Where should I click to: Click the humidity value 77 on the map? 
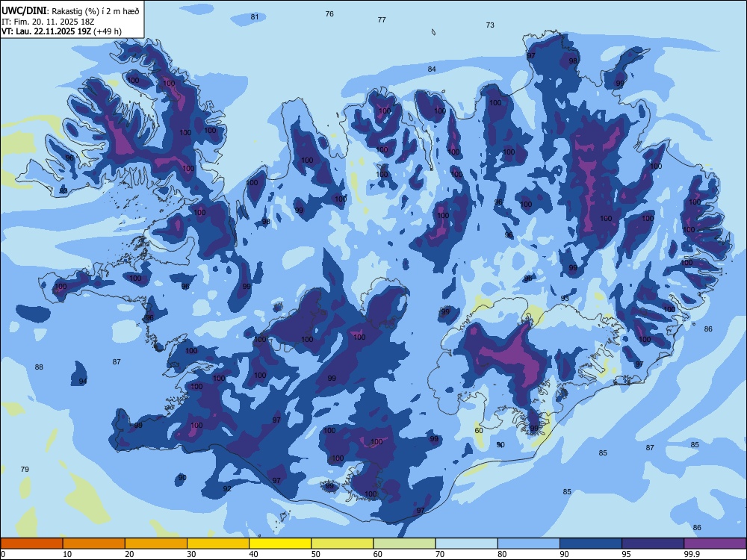[x=382, y=20]
